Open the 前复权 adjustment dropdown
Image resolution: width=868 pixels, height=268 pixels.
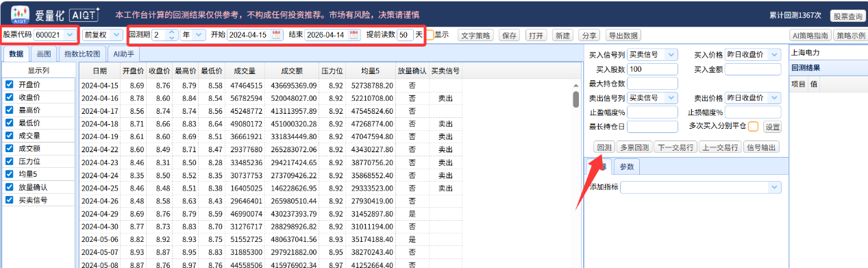click(117, 34)
